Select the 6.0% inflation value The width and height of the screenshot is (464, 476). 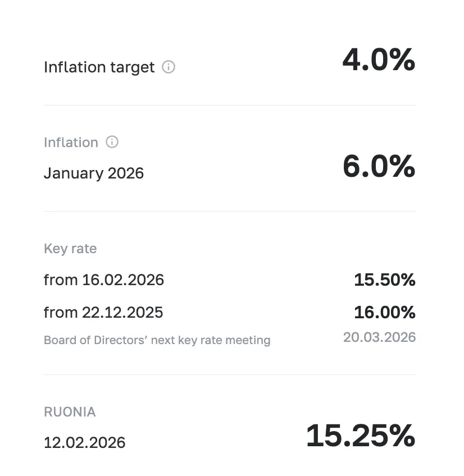(378, 167)
